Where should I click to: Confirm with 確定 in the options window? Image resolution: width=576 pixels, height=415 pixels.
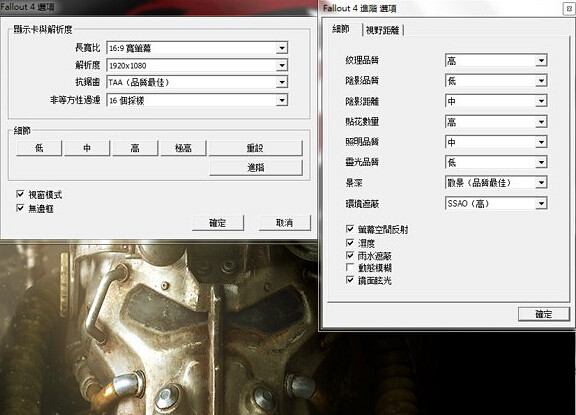(218, 223)
